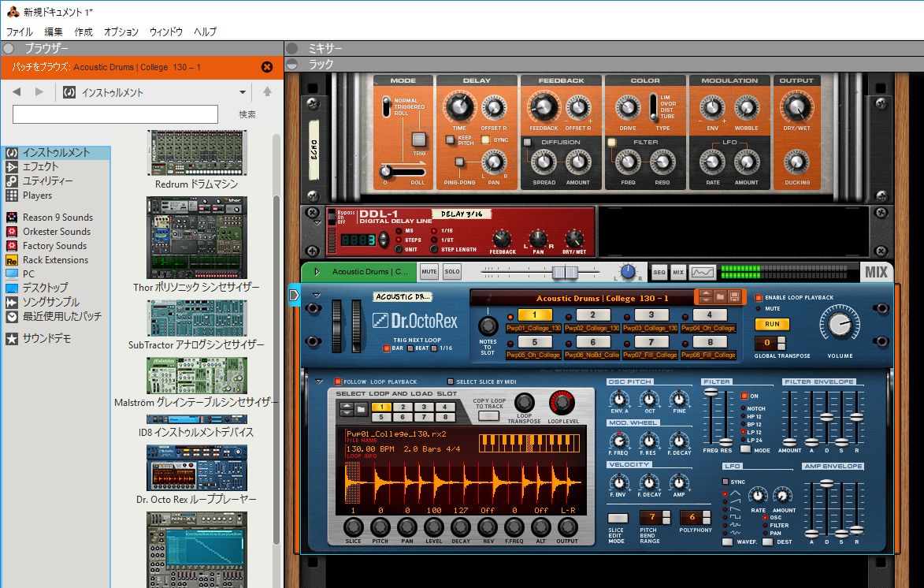Toggle Select Slice by MIDI
The image size is (924, 588).
coord(451,381)
